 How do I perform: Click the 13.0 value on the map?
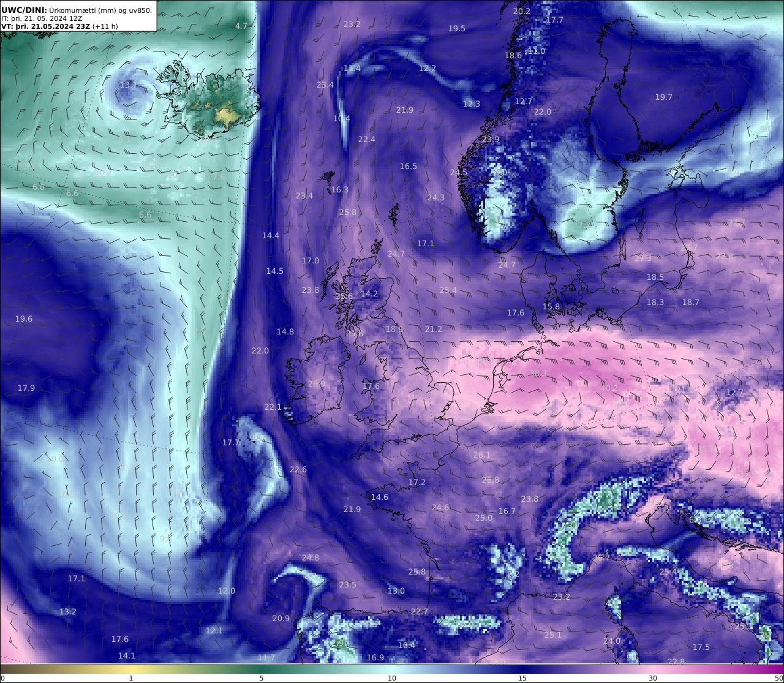[396, 591]
